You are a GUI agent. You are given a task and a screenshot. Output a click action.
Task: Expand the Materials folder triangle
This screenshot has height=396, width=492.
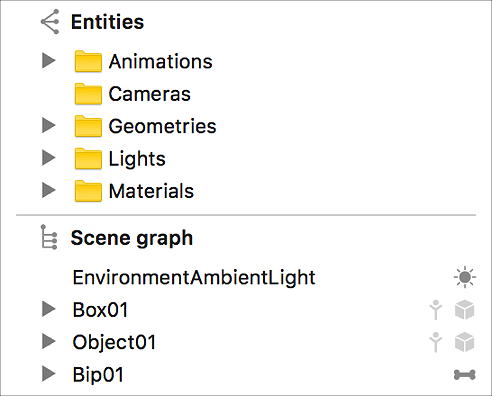(49, 190)
